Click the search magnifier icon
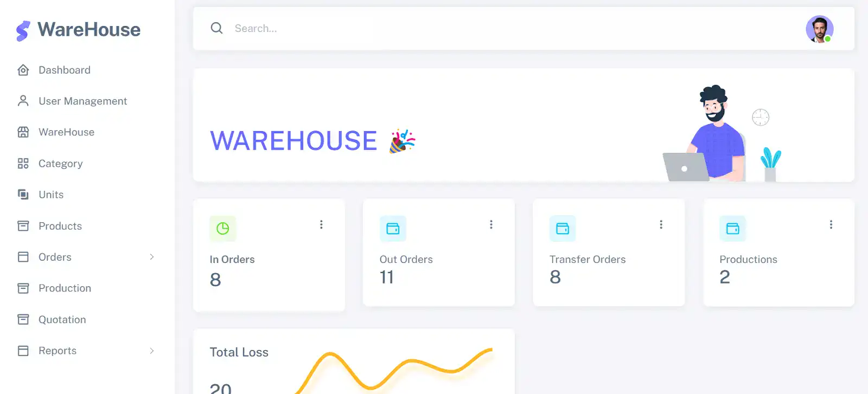The image size is (868, 394). pyautogui.click(x=216, y=28)
